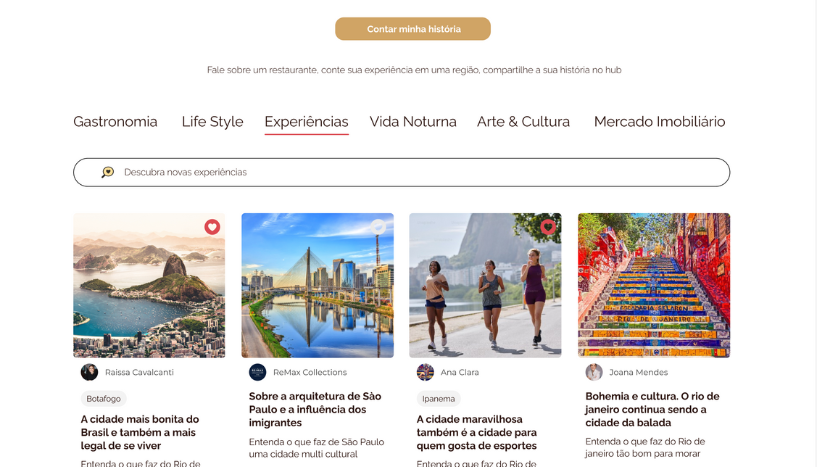Click the search heart magnifier icon
The width and height of the screenshot is (817, 467).
108,172
